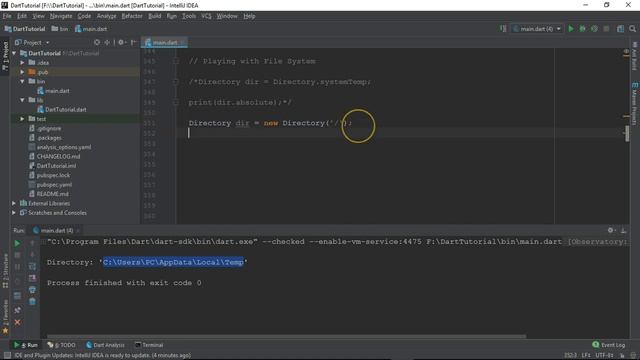Open the Favorites side tool window

[x=5, y=317]
